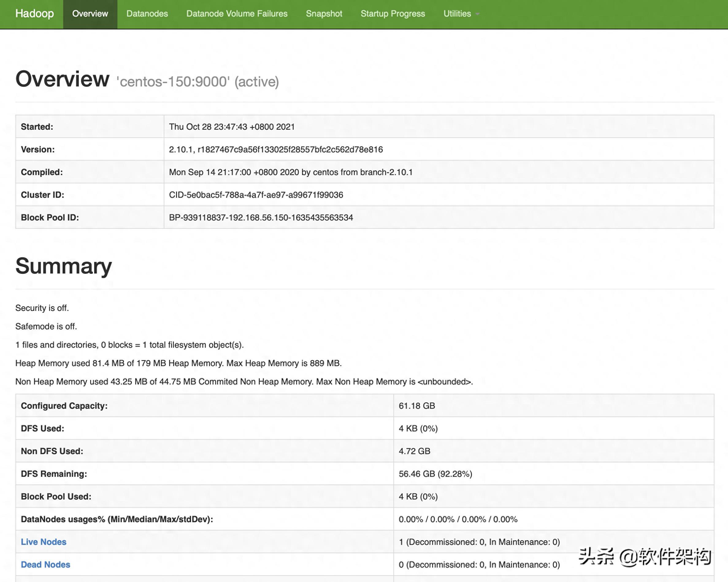
Task: Click the 'Security is off.' line
Action: click(x=42, y=308)
